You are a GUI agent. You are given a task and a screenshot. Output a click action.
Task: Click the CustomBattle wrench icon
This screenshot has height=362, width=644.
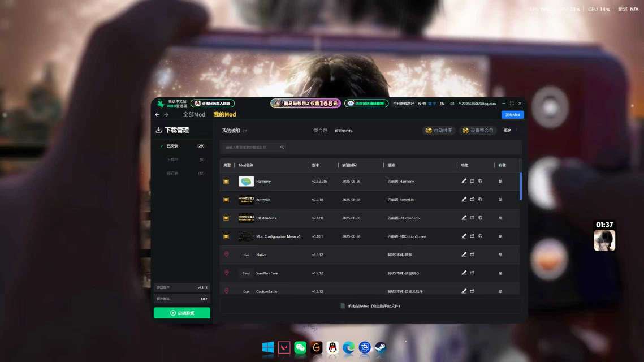pyautogui.click(x=464, y=291)
